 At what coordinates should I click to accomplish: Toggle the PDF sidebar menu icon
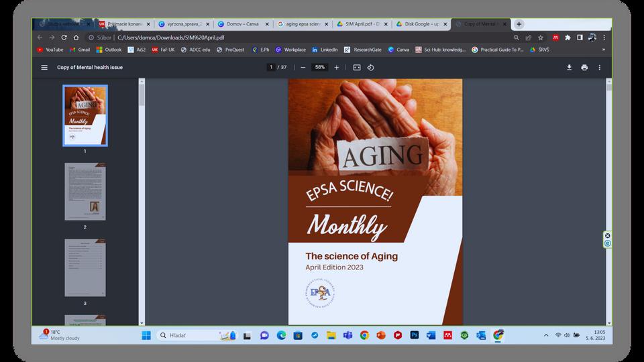(44, 67)
